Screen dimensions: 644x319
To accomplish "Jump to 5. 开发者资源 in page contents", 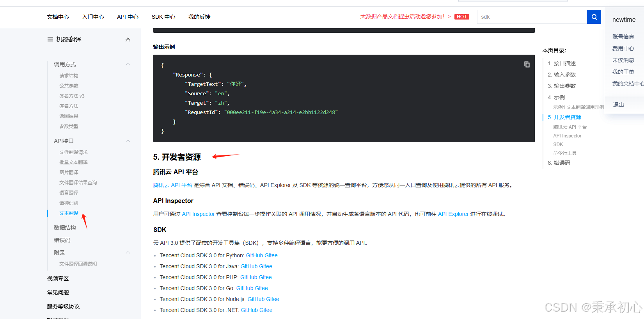I will [564, 117].
